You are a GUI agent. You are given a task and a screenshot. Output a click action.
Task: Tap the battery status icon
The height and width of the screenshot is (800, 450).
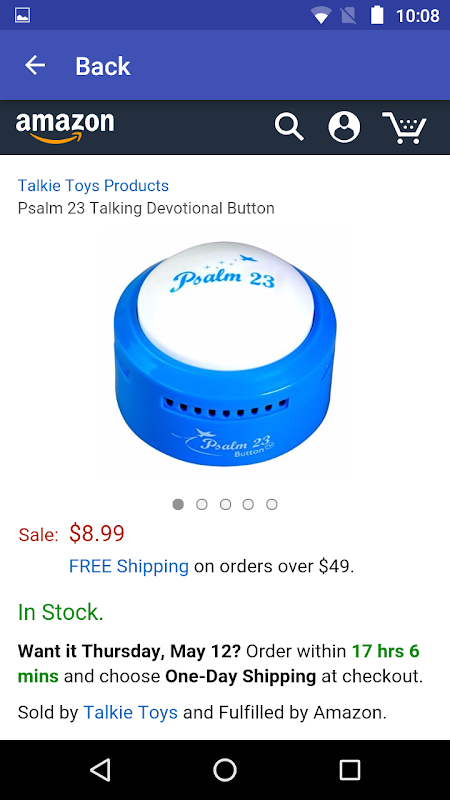pos(377,15)
